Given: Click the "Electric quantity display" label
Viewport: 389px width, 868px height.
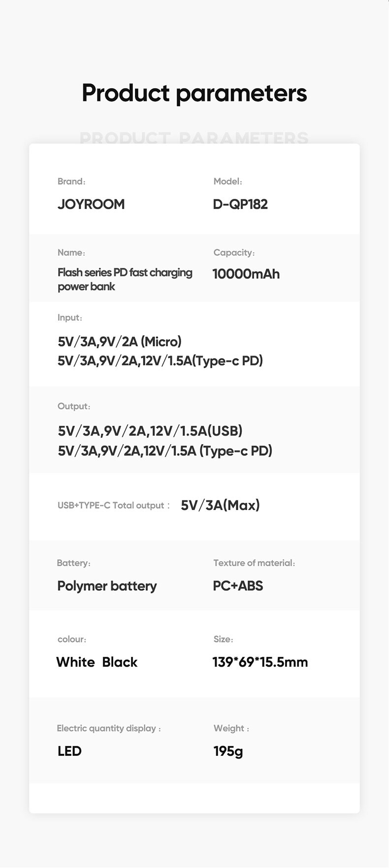Looking at the screenshot, I should point(106,728).
